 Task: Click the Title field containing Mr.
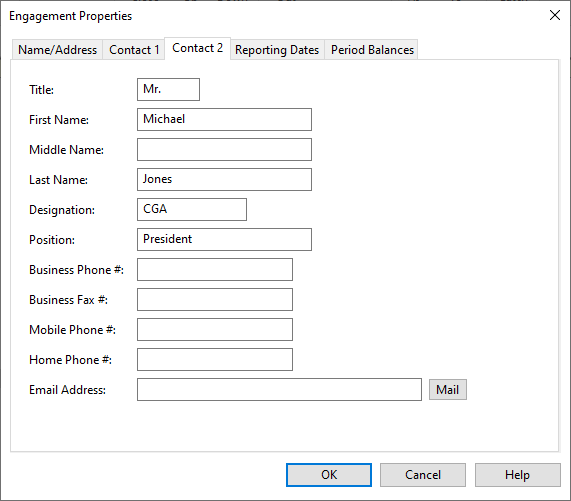point(168,89)
